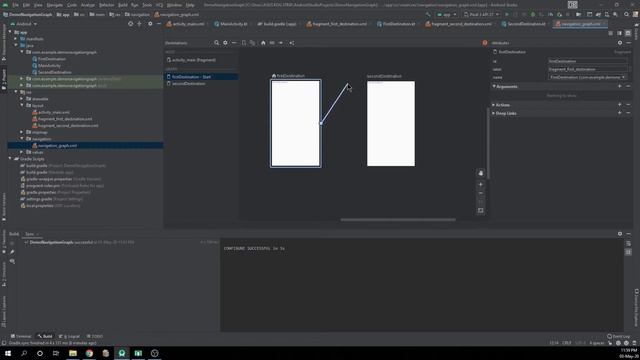The image size is (640, 360).
Task: Click the Make Project hammer icon
Action: click(428, 14)
